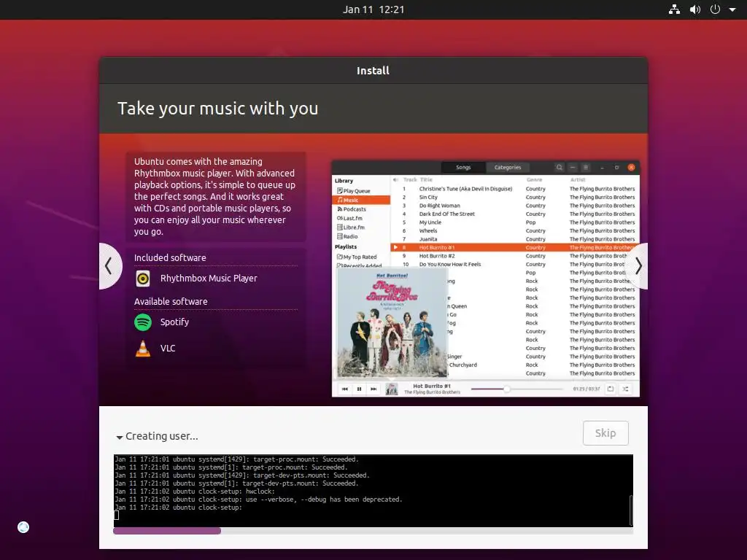
Task: Click the Spotify label under Available software
Action: point(174,322)
